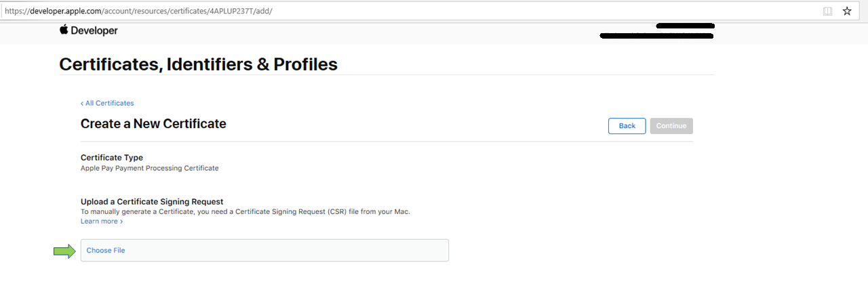Click the Certificates, Identifiers & Profiles heading

[198, 64]
